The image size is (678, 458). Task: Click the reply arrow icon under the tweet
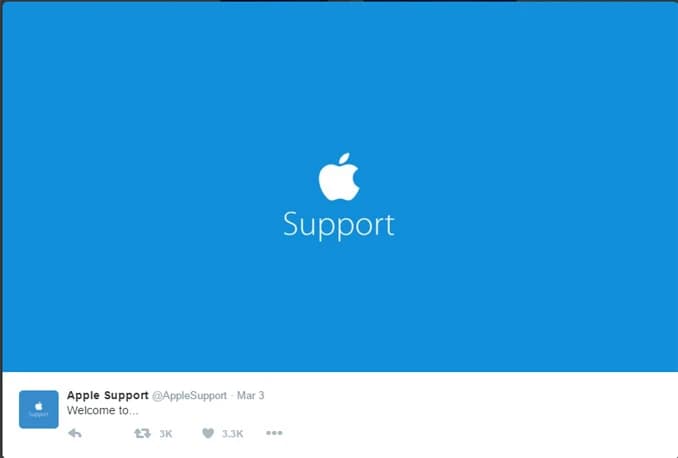[x=75, y=433]
